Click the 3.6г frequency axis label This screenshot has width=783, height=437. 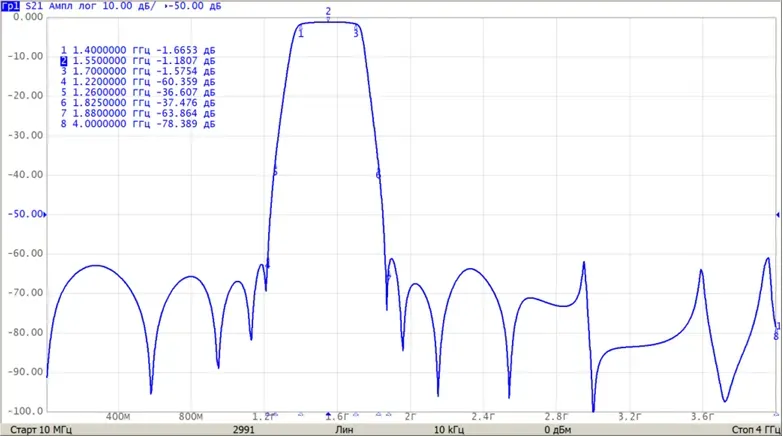coord(702,417)
